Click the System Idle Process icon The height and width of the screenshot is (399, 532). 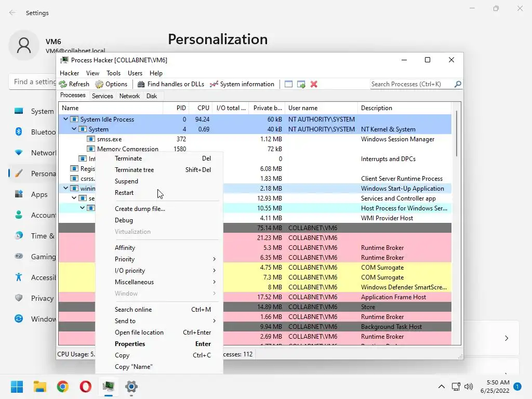tap(74, 119)
